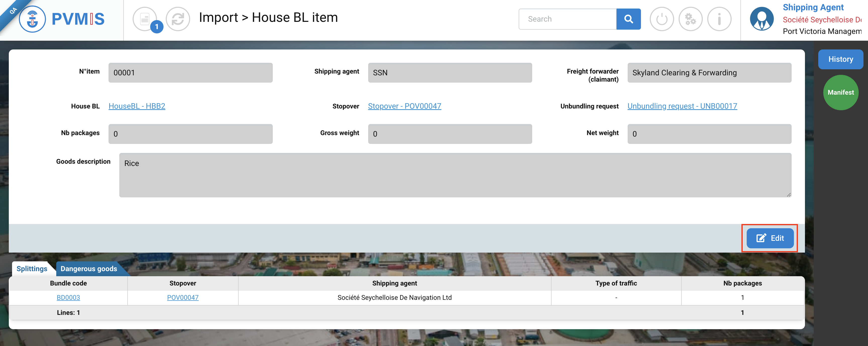Switch to the Dangerous goods tab
The width and height of the screenshot is (868, 346).
(x=89, y=269)
